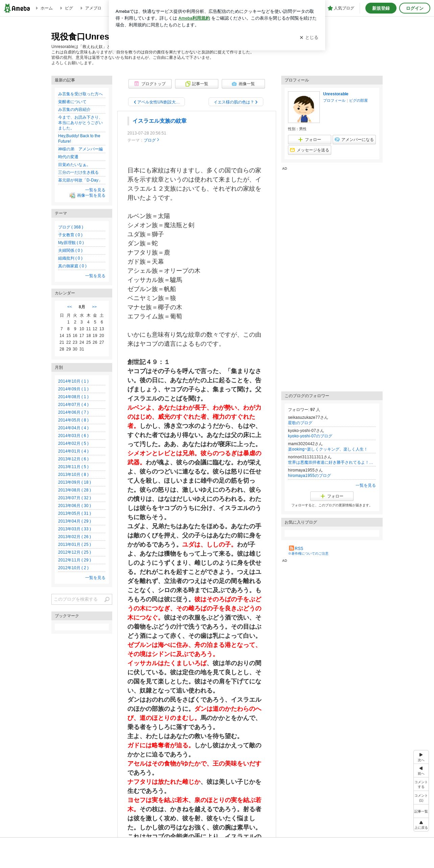Click the profile avatar image

click(304, 107)
